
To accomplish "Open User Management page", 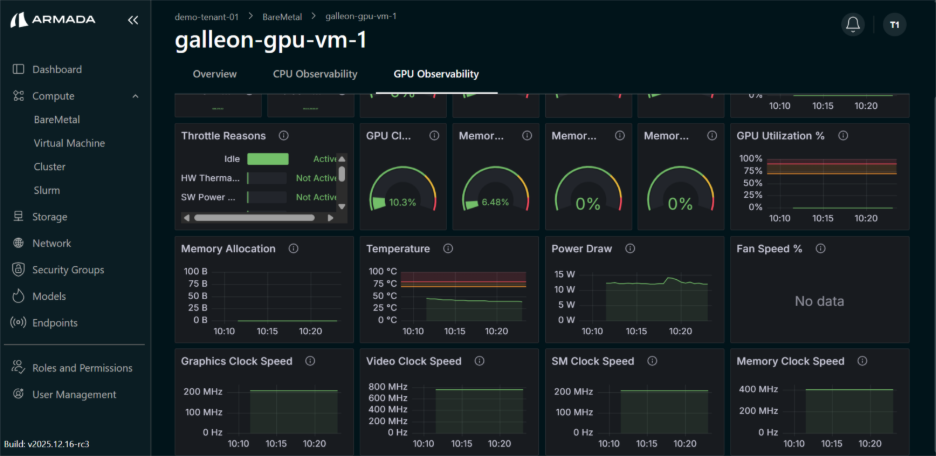I will [x=74, y=394].
